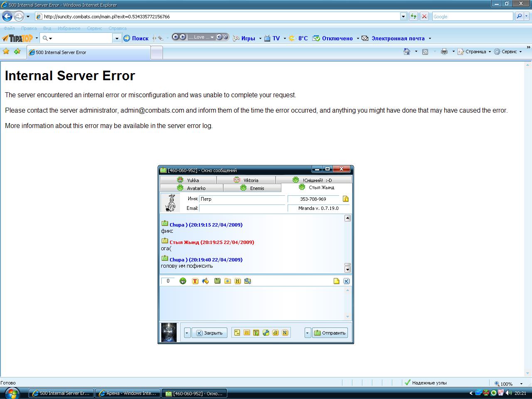Open dropdown arrow left of Отправить button

pyautogui.click(x=308, y=333)
